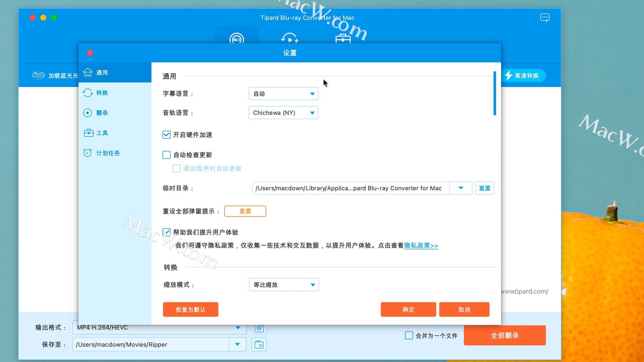
Task: Click the 高速转换 button
Action: coord(524,75)
